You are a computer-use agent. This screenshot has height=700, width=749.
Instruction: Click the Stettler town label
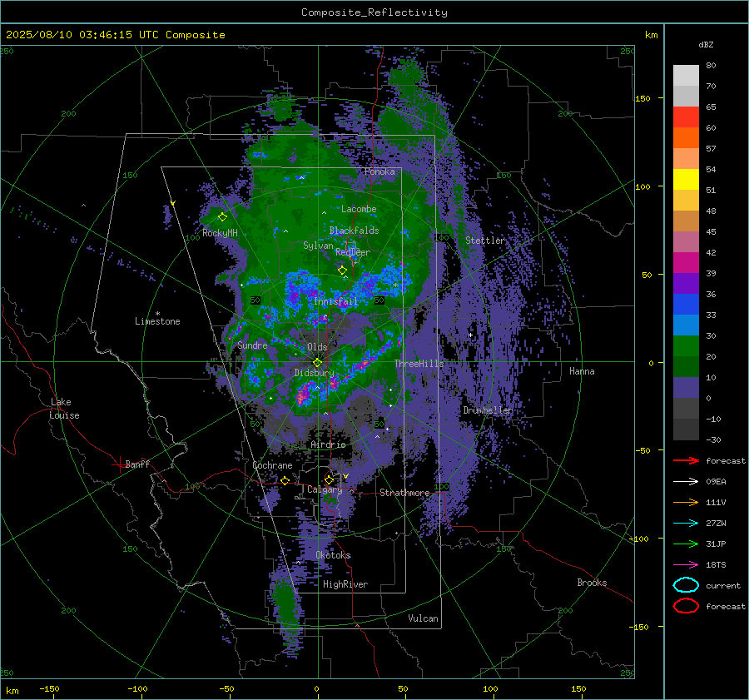[485, 241]
